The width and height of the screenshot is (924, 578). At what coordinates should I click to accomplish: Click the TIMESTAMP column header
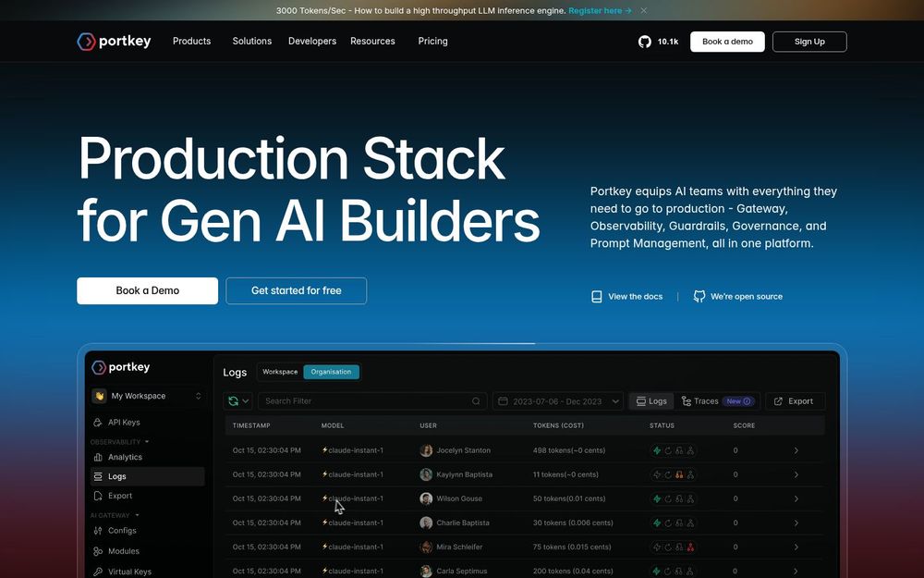tap(251, 425)
